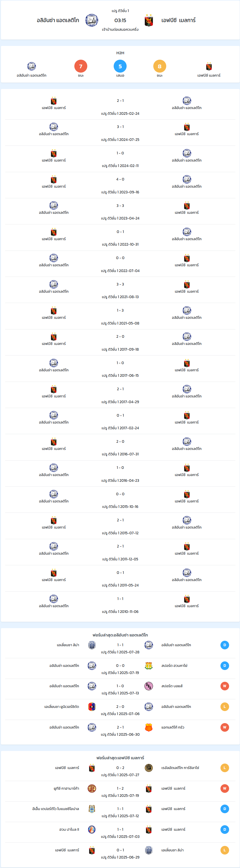
Task: Click the blue circle showing 5 draws
Action: click(x=120, y=66)
